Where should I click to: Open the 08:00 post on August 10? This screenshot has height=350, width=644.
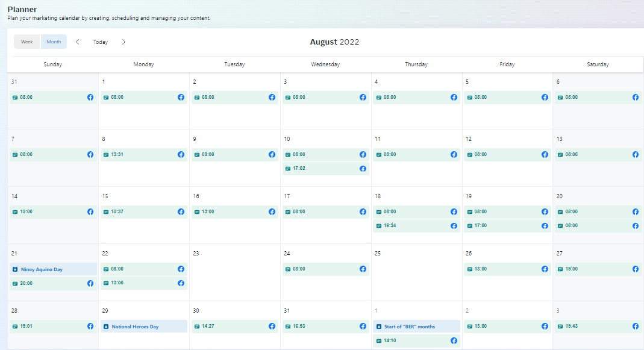326,154
